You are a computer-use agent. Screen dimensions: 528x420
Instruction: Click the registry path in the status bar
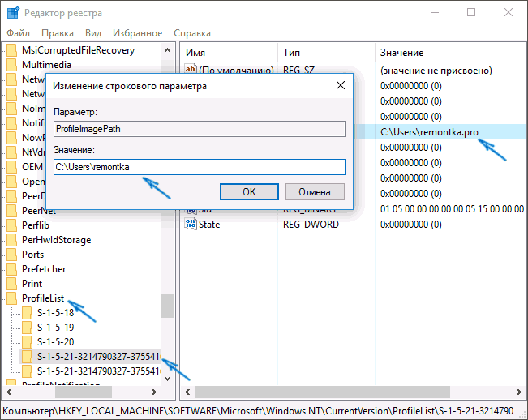pos(258,411)
